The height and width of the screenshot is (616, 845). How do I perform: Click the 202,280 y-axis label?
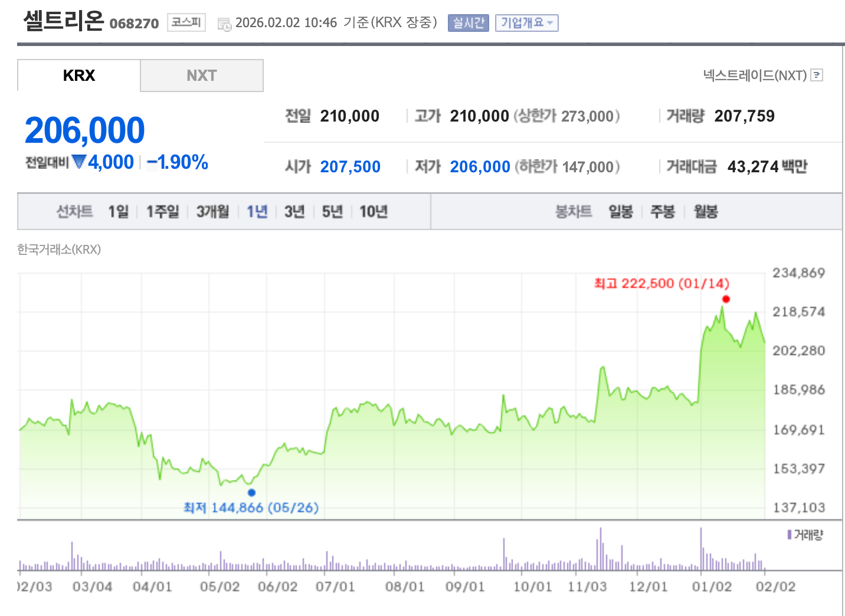tap(799, 350)
